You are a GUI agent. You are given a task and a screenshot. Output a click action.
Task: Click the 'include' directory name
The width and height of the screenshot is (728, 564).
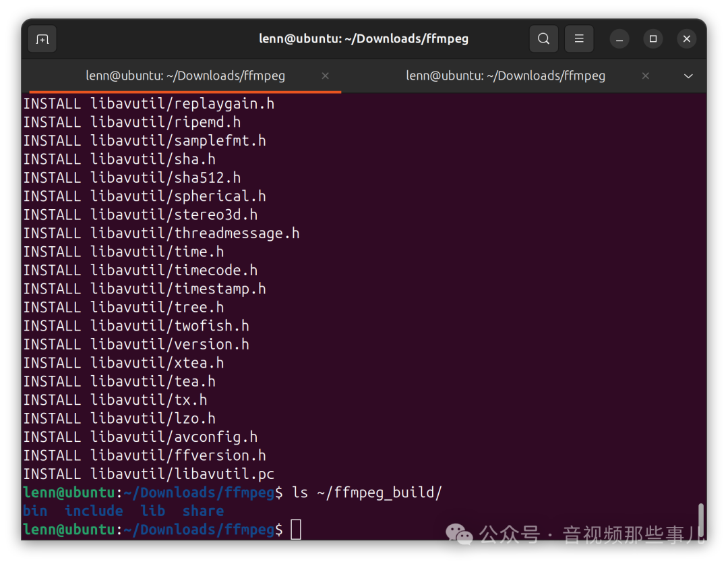94,511
